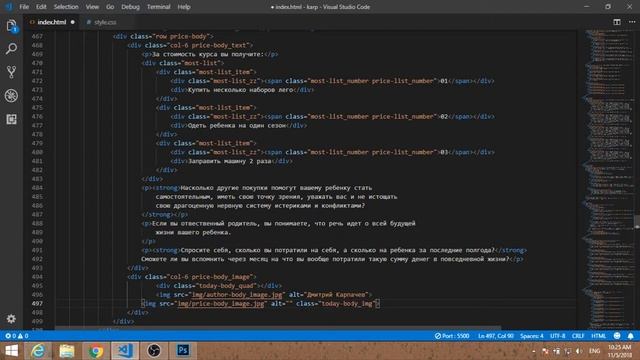Launch Internet Explorer from taskbar
The width and height of the screenshot is (640, 360).
38,351
